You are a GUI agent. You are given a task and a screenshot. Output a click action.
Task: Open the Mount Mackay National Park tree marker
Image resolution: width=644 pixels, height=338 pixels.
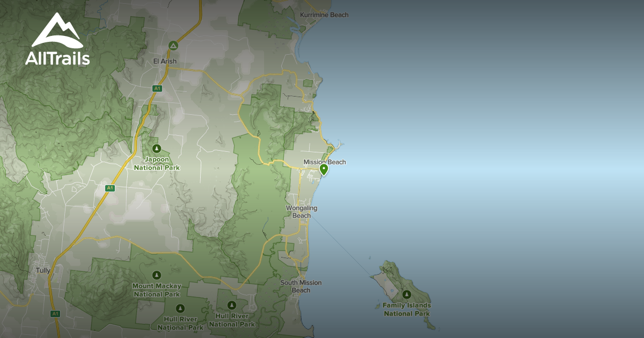[157, 275]
